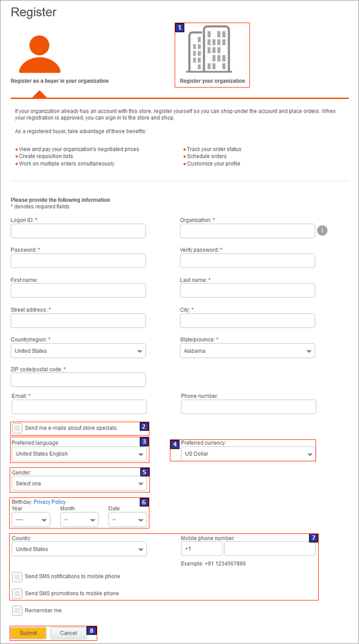
Task: Open the Gender dropdown
Action: point(78,483)
